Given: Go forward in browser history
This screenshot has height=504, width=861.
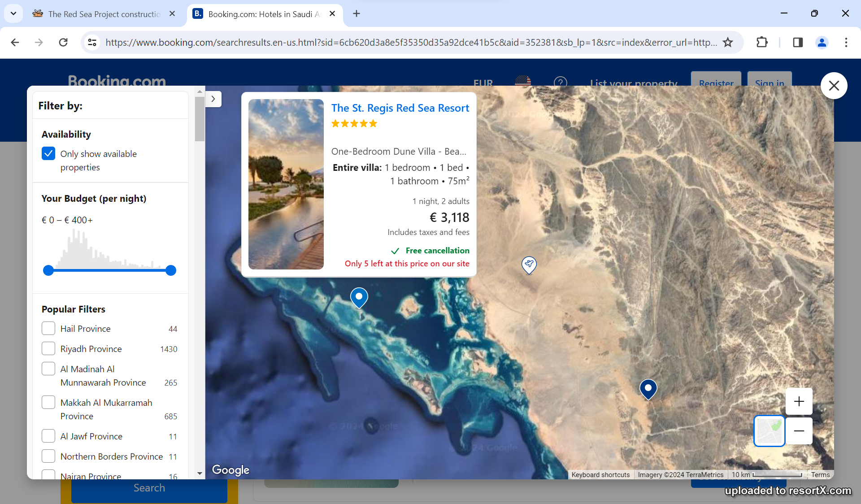Looking at the screenshot, I should click(x=39, y=42).
